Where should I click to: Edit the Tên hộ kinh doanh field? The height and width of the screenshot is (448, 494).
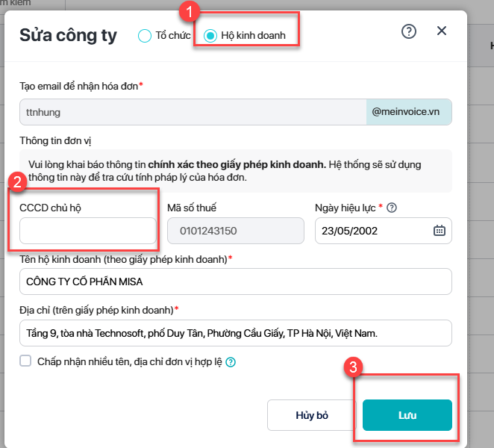235,281
